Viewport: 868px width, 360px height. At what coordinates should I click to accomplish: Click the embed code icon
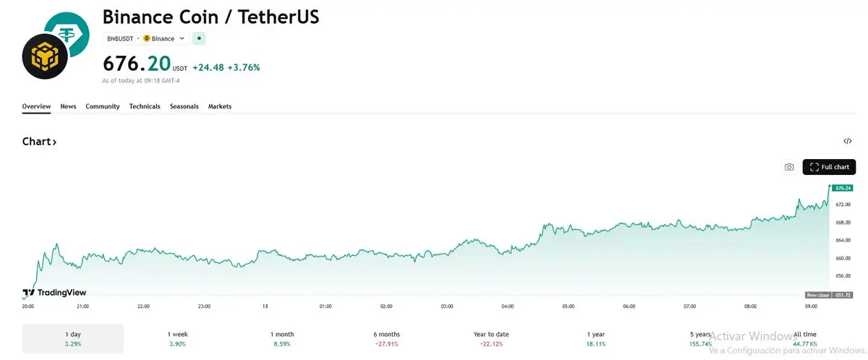[848, 141]
